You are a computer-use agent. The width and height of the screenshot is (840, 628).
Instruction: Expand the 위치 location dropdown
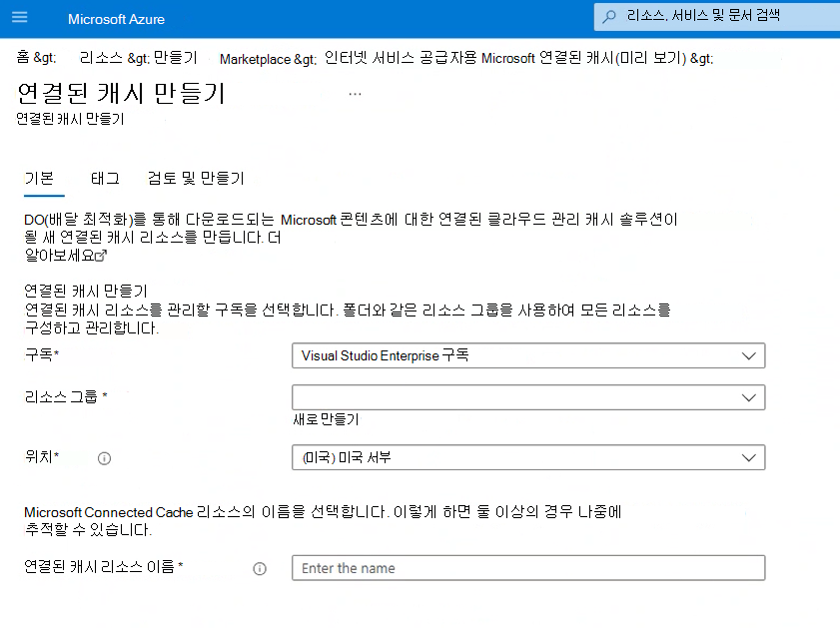point(528,457)
